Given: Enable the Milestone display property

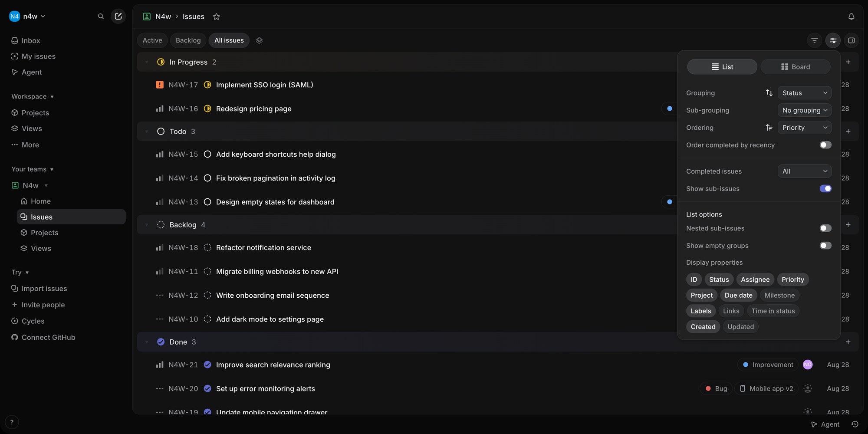Looking at the screenshot, I should coord(779,295).
